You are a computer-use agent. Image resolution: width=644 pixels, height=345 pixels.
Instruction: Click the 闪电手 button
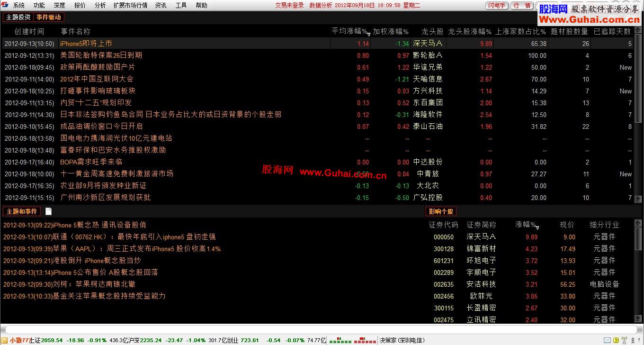[x=497, y=5]
